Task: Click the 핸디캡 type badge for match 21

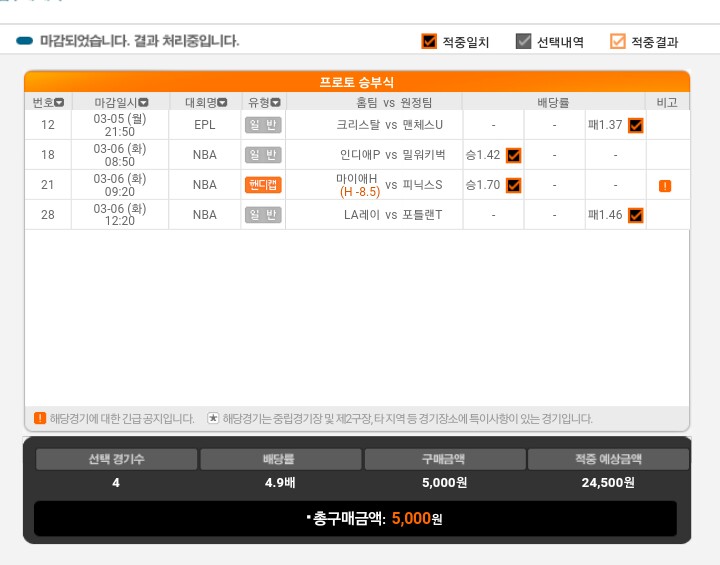Action: click(263, 185)
